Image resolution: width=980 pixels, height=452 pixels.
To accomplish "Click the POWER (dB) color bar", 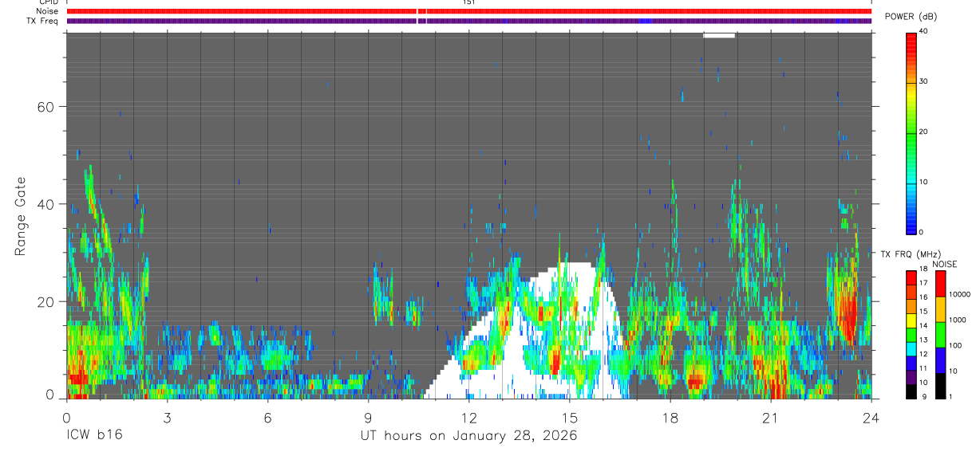I will [911, 132].
